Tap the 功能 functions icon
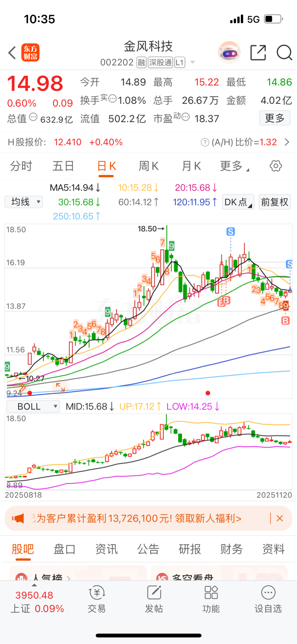Viewport: 297px width, 644px height. pos(211,599)
